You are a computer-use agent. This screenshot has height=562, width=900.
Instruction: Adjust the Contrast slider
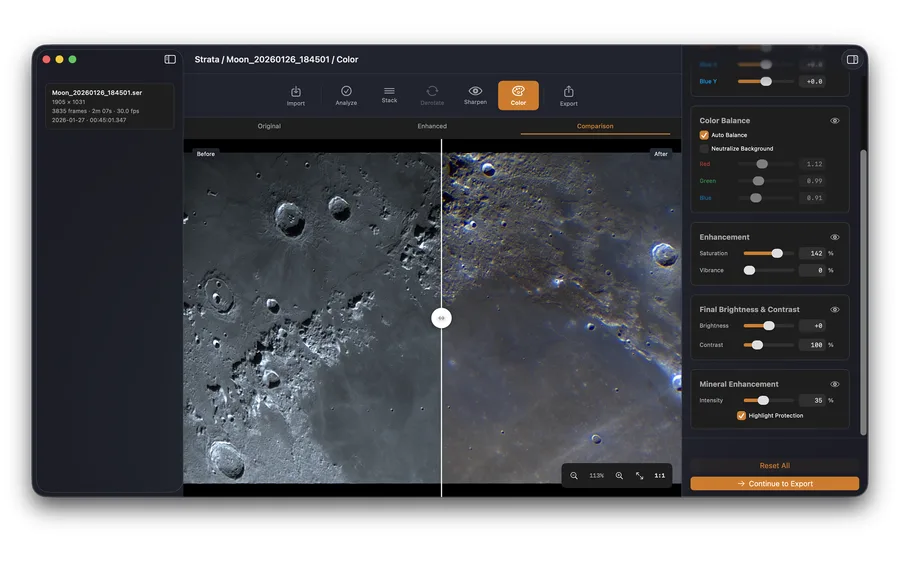(768, 345)
